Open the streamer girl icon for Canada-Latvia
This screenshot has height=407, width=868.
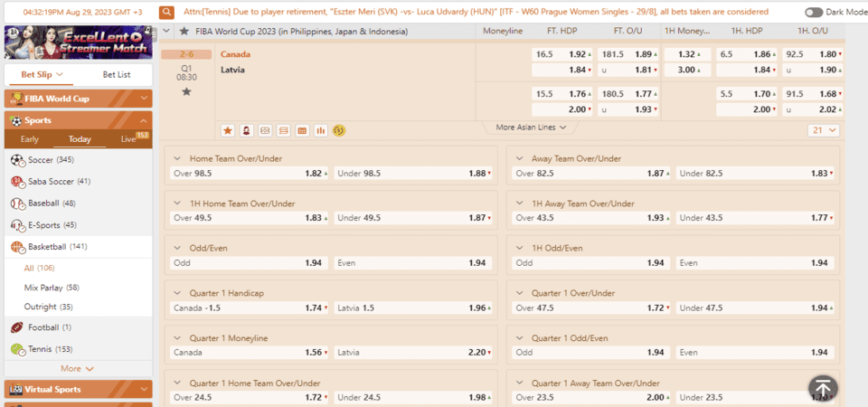pyautogui.click(x=246, y=130)
